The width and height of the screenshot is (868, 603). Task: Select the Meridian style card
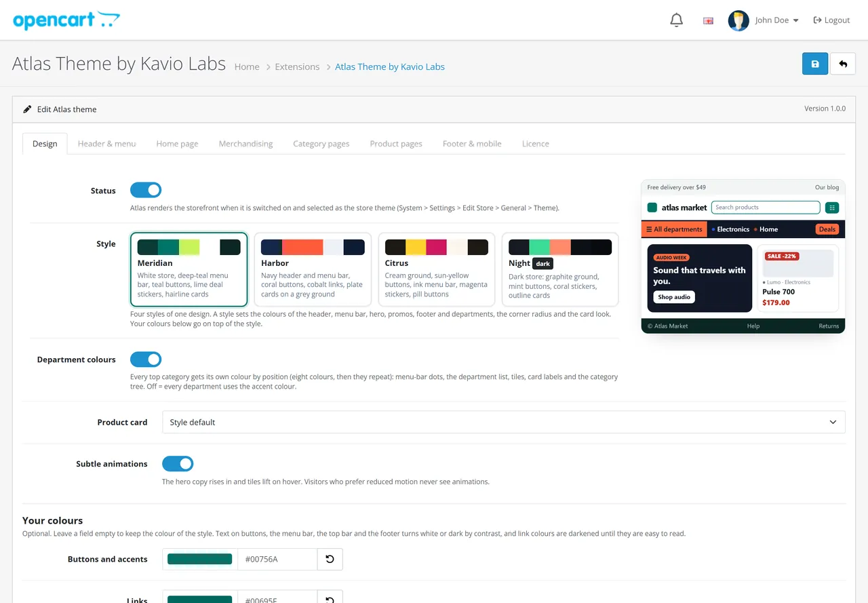[189, 270]
